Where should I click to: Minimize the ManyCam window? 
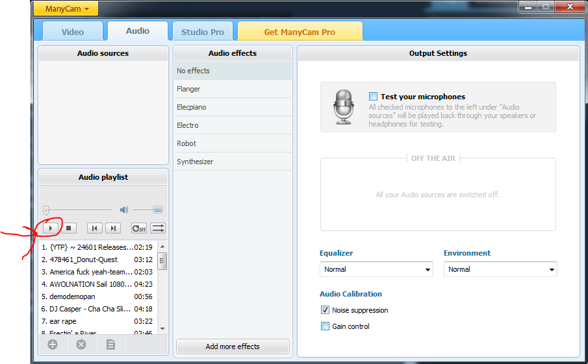[528, 6]
